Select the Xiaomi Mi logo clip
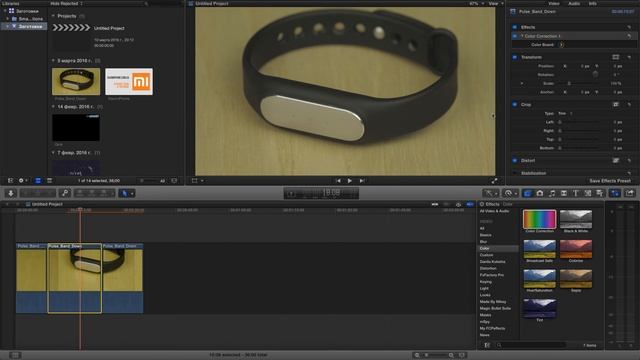This screenshot has height=360, width=640. point(129,82)
